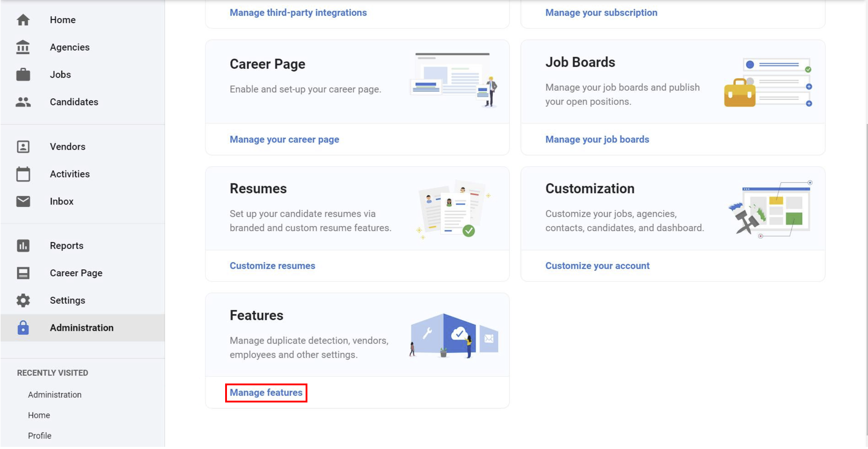Click Customize resumes link
Screen dimensions: 868x449
tap(273, 266)
